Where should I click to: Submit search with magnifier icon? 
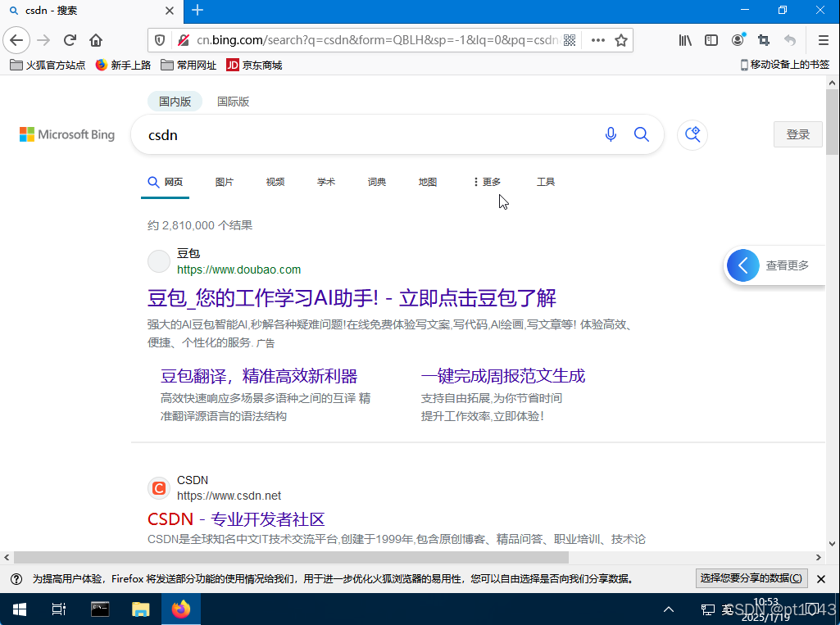pyautogui.click(x=641, y=134)
